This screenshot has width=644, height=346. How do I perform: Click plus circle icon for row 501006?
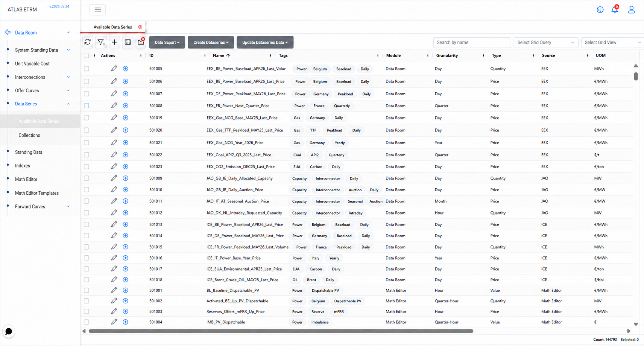pos(126,81)
